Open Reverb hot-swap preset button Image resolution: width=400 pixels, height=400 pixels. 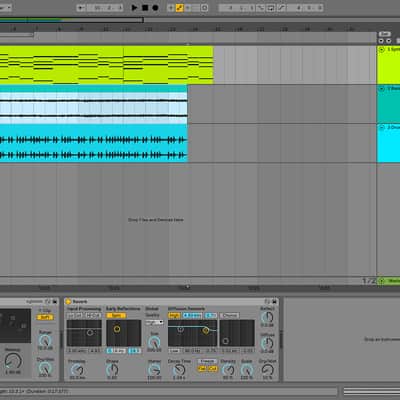(x=268, y=302)
